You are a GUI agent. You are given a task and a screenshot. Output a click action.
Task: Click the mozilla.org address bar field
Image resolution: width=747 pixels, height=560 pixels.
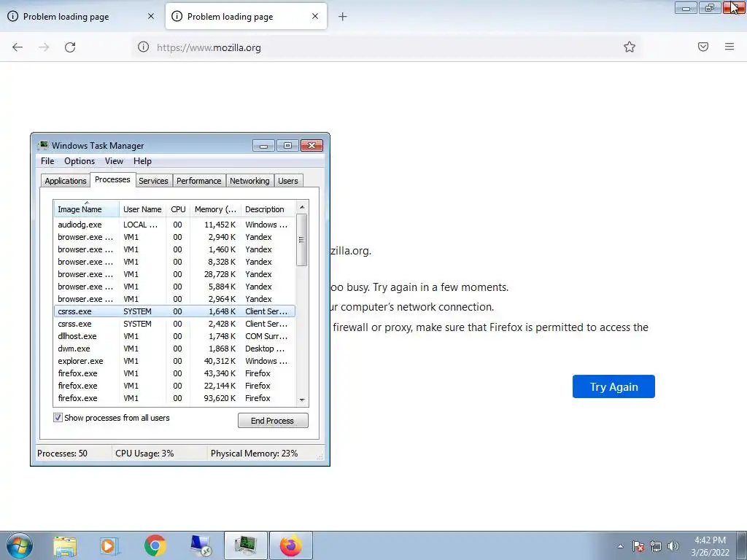pos(386,47)
